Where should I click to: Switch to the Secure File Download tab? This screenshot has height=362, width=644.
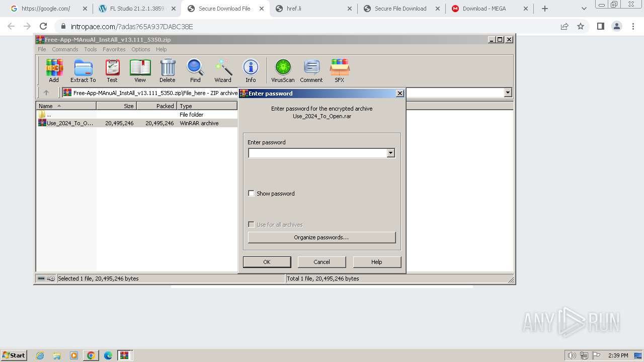tap(401, 9)
